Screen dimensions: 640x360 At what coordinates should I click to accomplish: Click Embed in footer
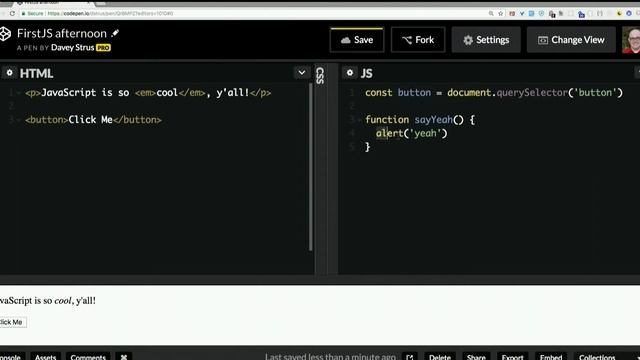pos(551,357)
